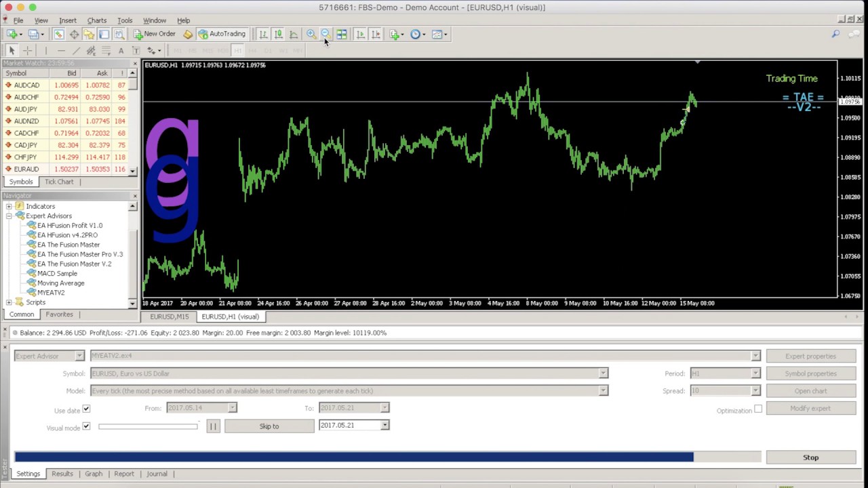This screenshot has width=868, height=488.
Task: Open the Symbol EURUSD dropdown
Action: (x=603, y=373)
